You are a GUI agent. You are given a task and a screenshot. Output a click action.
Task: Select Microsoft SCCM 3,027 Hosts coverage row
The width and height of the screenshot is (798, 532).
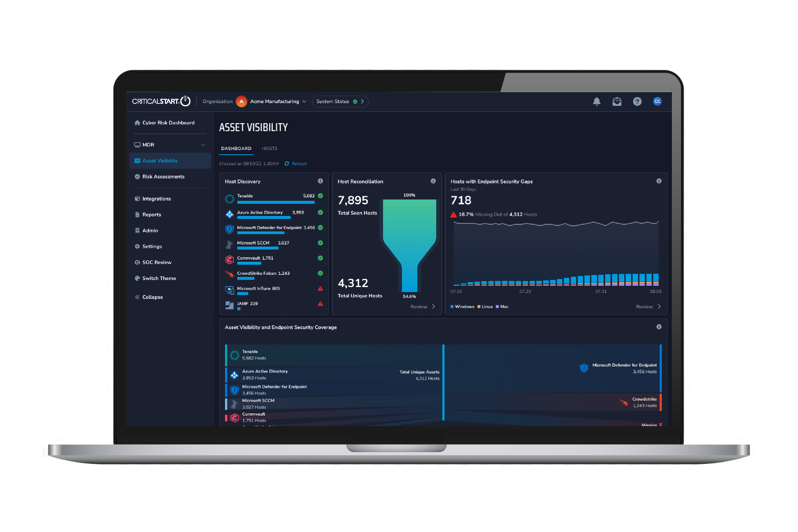coord(334,404)
